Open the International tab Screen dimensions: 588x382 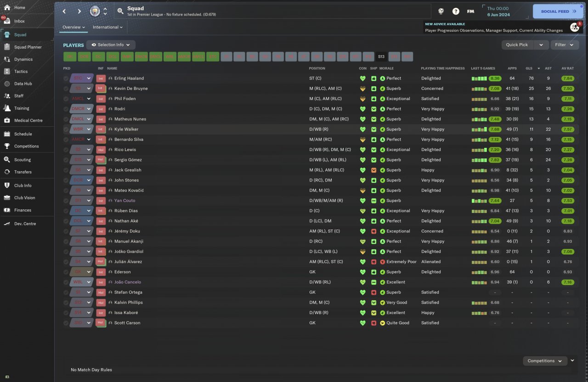107,27
